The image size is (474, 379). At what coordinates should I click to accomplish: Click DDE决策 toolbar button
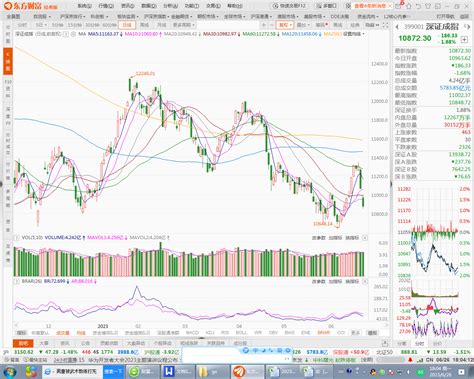point(340,16)
